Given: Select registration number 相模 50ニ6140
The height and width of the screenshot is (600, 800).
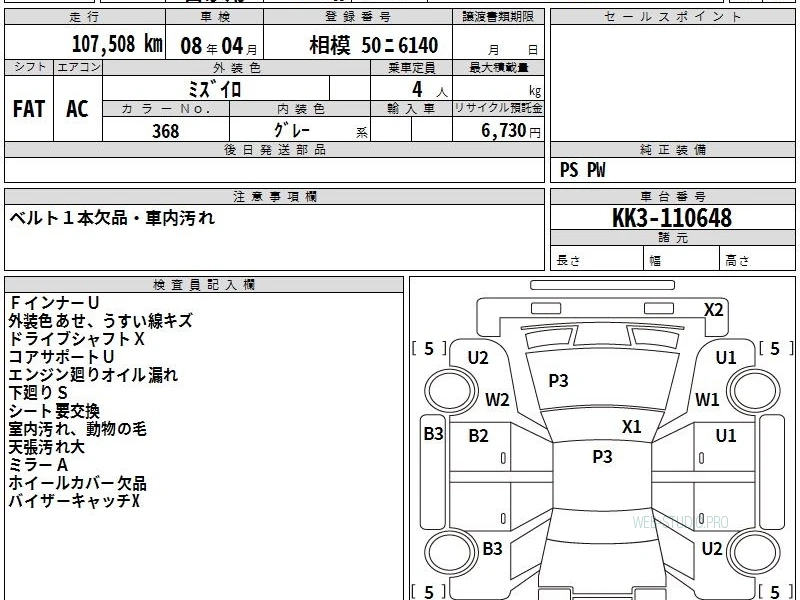Looking at the screenshot, I should tap(373, 45).
